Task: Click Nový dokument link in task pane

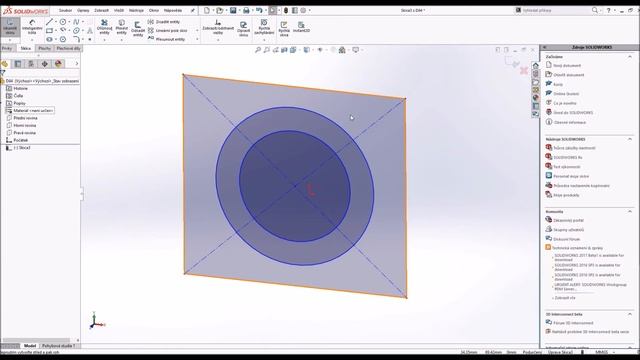Action: 567,65
